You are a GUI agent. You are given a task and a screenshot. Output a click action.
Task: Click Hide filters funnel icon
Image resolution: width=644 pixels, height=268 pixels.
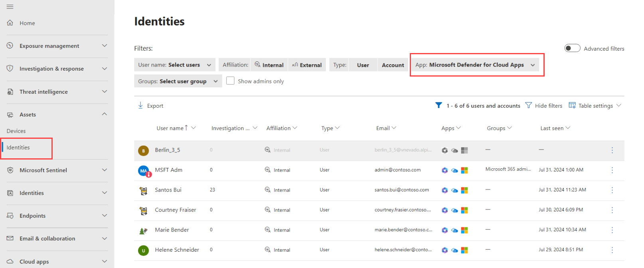(528, 105)
